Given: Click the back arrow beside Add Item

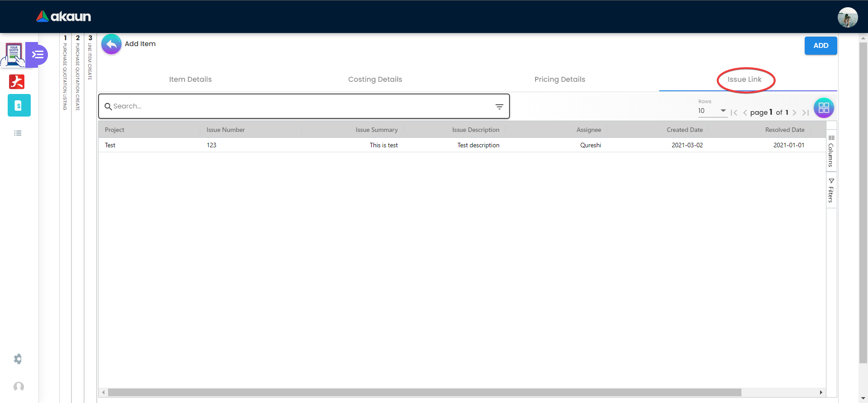Looking at the screenshot, I should 111,44.
